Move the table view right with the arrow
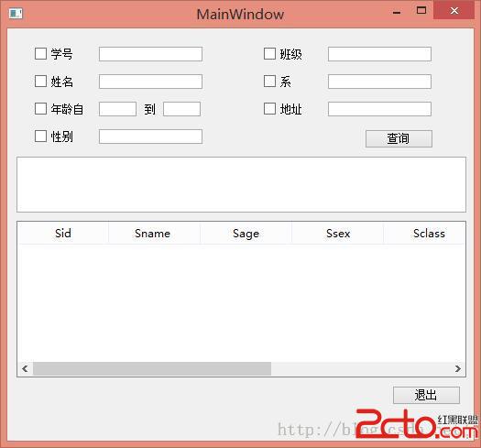The width and height of the screenshot is (481, 448). (458, 368)
